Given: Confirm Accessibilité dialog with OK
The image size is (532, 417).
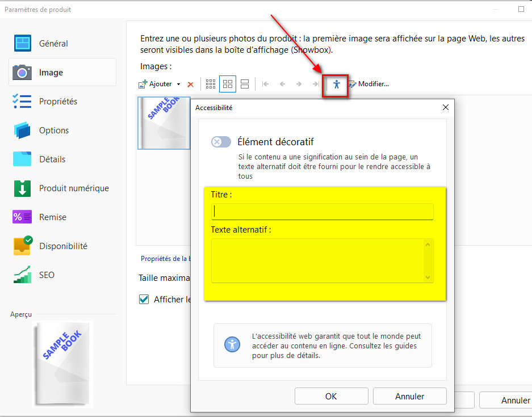Looking at the screenshot, I should 331,397.
